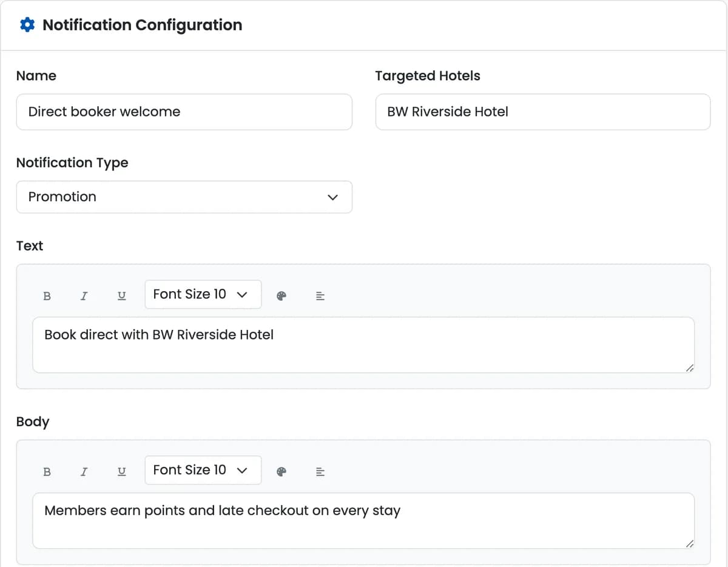
Task: Click the Text section label
Action: coord(30,246)
